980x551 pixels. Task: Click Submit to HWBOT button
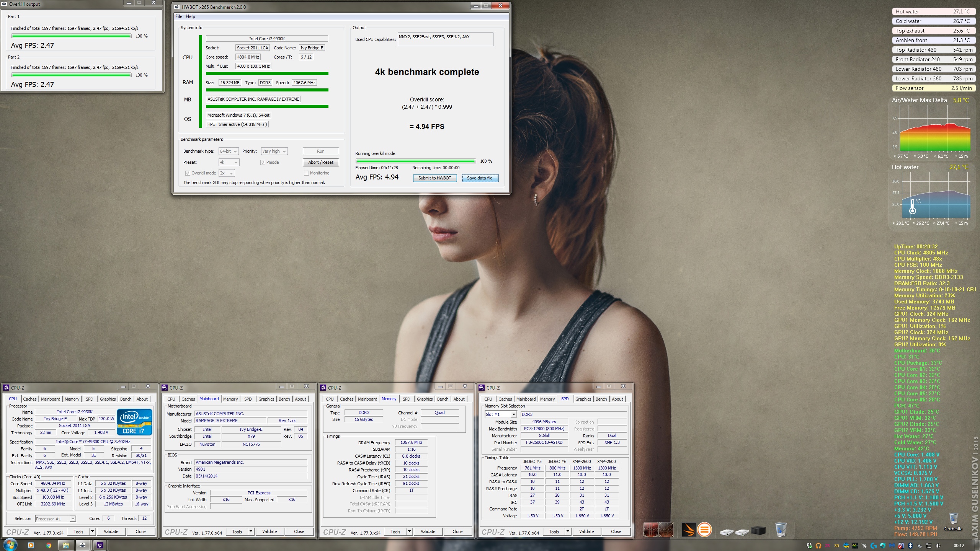(434, 178)
